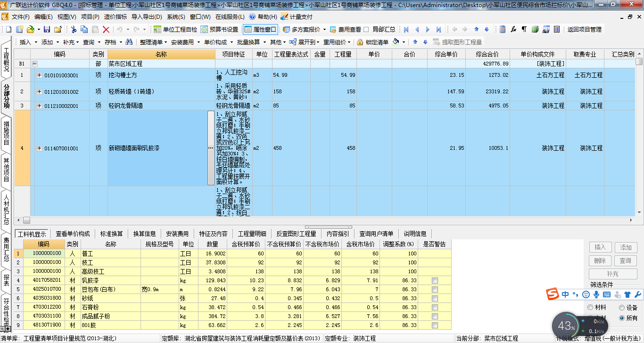Run 单位工程自检 self-check
The image size is (644, 343).
(175, 29)
